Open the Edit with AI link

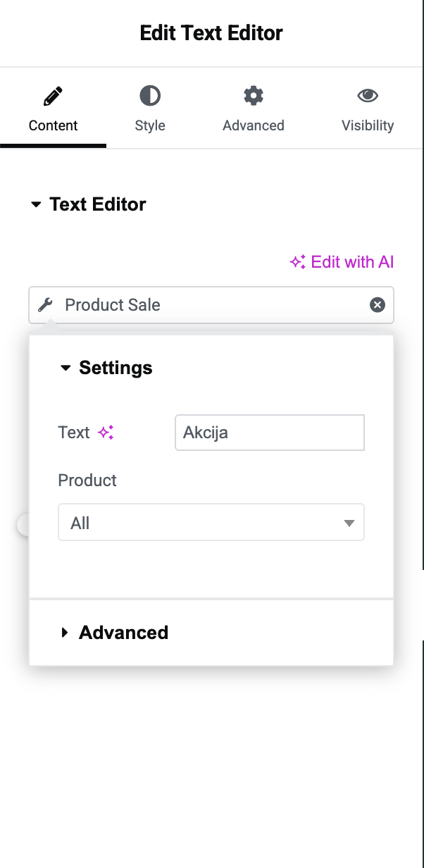pos(342,262)
